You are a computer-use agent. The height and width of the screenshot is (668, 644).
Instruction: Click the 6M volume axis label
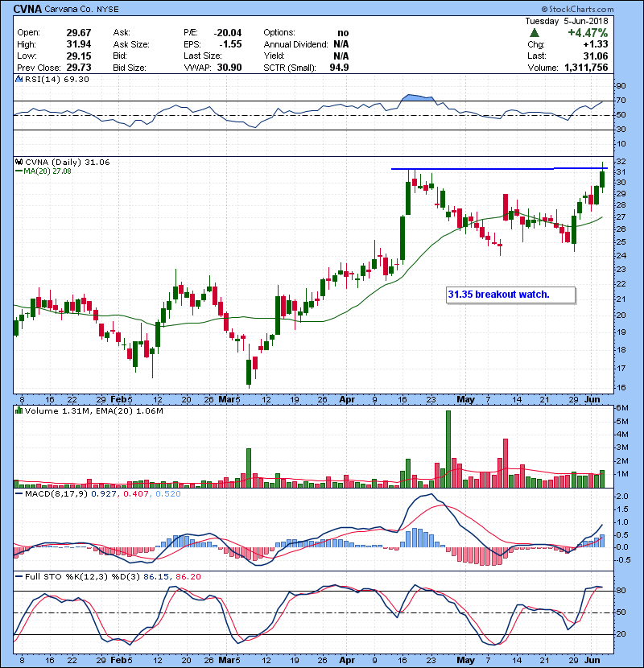coord(622,408)
